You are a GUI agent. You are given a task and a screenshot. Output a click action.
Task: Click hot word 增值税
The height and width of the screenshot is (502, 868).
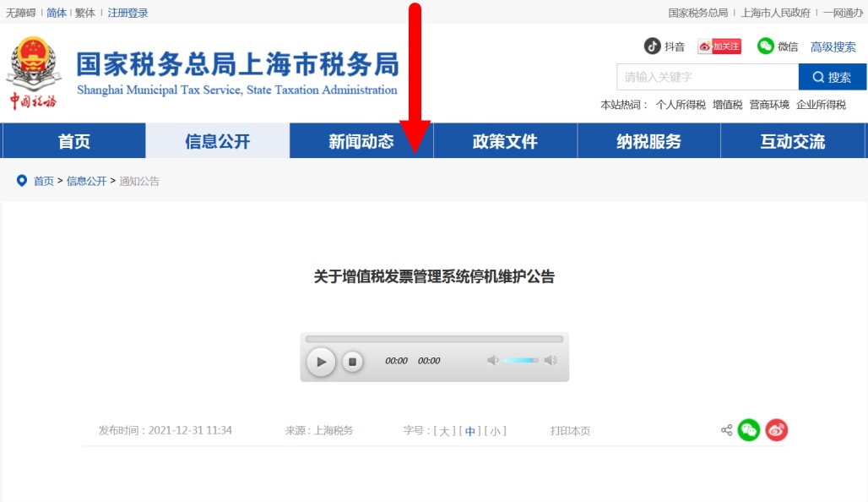click(727, 105)
